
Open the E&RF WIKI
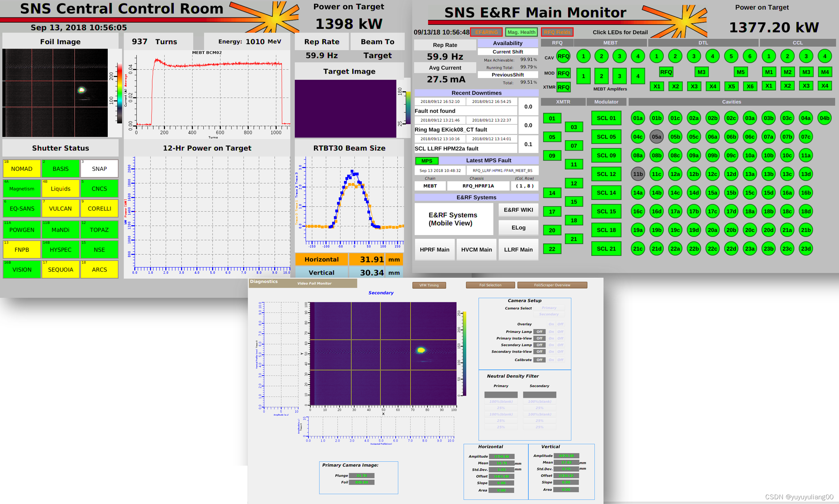click(518, 210)
